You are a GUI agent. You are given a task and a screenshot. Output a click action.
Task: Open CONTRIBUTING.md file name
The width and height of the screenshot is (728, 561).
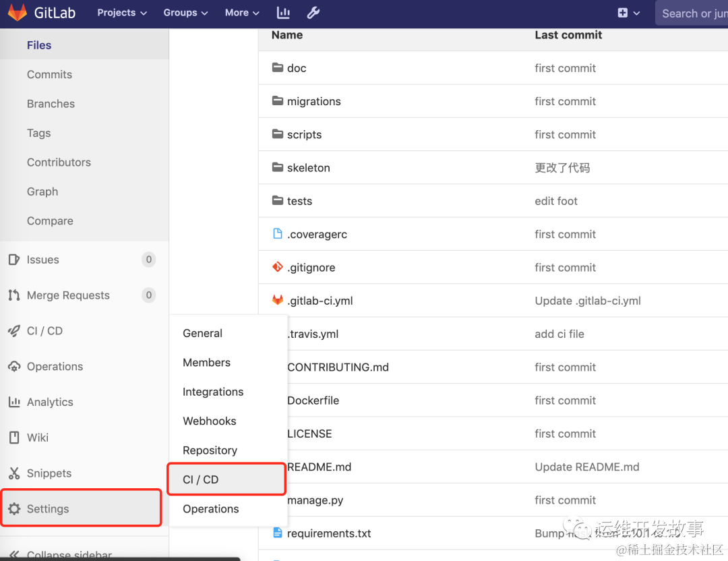click(x=338, y=367)
